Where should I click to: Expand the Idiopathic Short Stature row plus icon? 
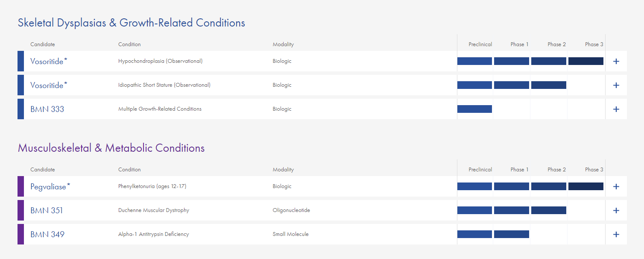click(616, 85)
